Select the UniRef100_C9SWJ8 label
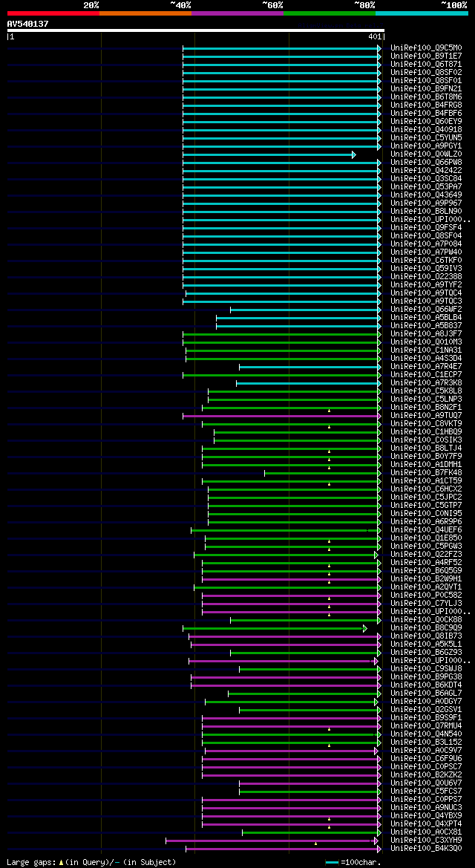475x868 pixels. tap(426, 669)
